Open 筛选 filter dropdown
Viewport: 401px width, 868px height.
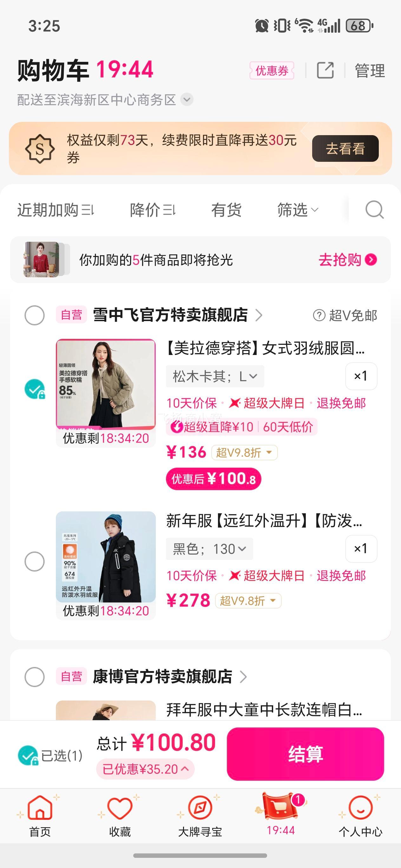tap(297, 210)
